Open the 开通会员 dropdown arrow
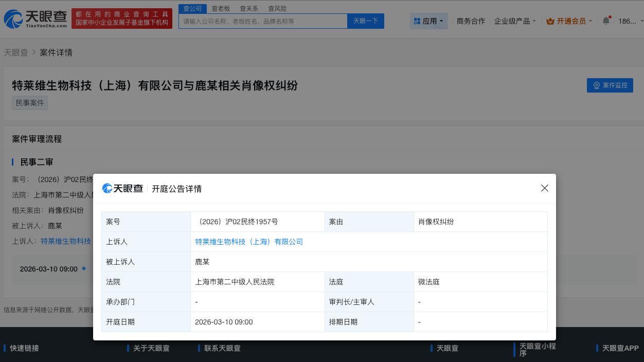Screen dimensions: 644x362 590,21
